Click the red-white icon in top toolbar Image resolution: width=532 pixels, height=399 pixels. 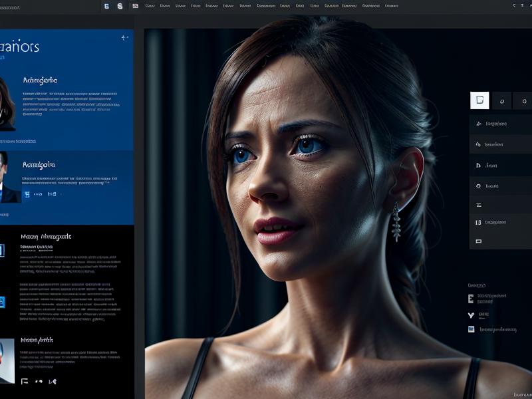tap(136, 6)
